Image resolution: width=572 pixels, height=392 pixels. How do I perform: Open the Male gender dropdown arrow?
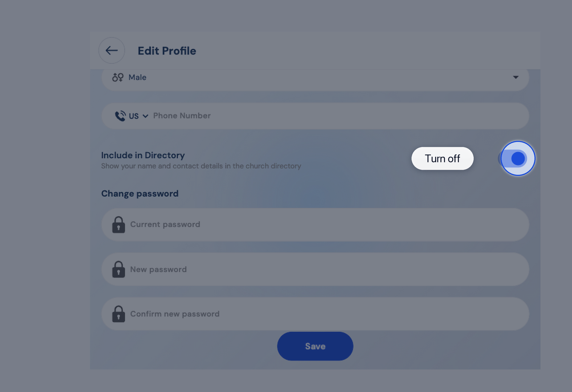coord(516,77)
